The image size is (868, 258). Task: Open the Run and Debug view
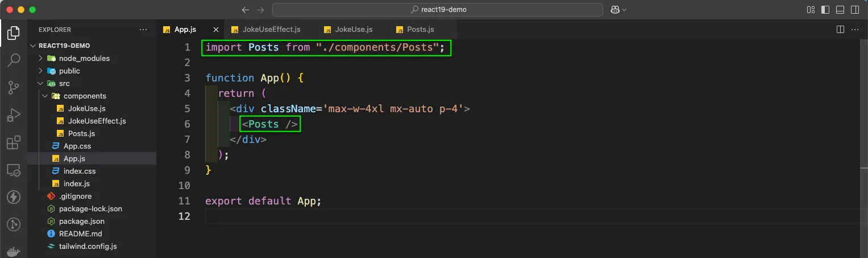coord(13,115)
